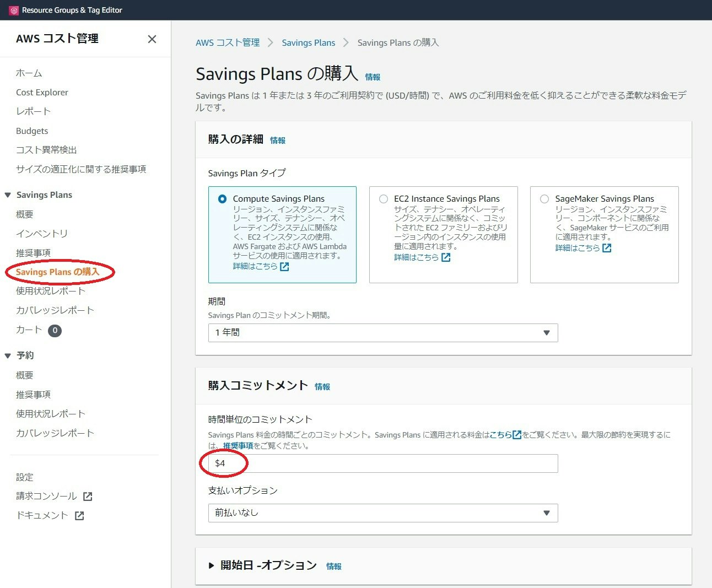Close the AWS コスト管理 side panel
The height and width of the screenshot is (588, 712).
[152, 39]
